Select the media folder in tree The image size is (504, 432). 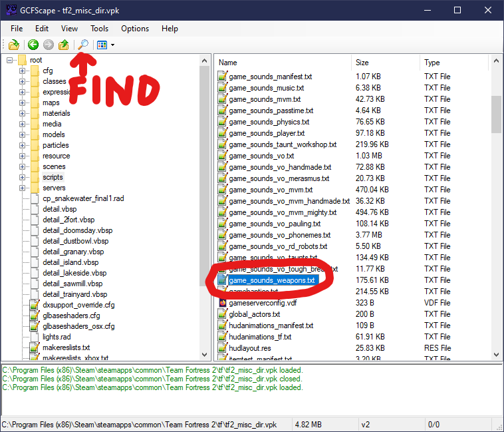(x=52, y=124)
